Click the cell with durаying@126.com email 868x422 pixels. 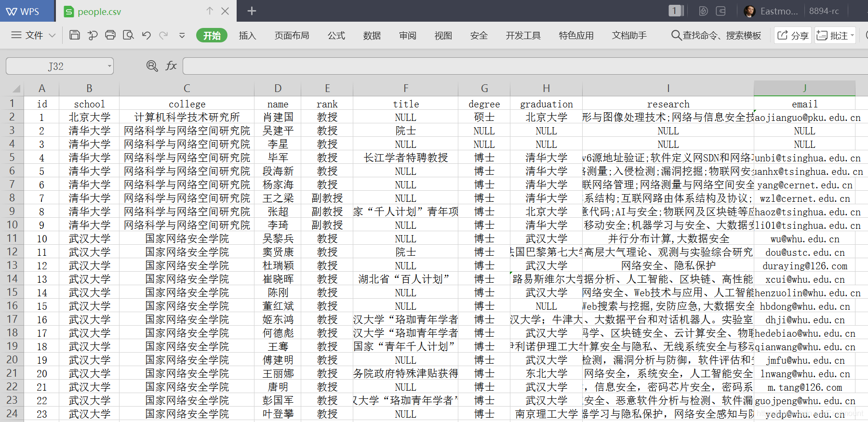pyautogui.click(x=804, y=266)
